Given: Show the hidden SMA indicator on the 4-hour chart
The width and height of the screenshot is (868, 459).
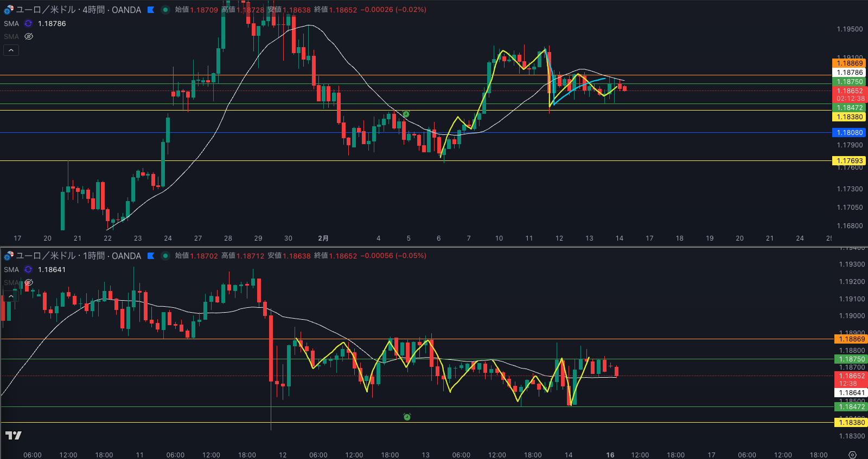Looking at the screenshot, I should point(29,36).
